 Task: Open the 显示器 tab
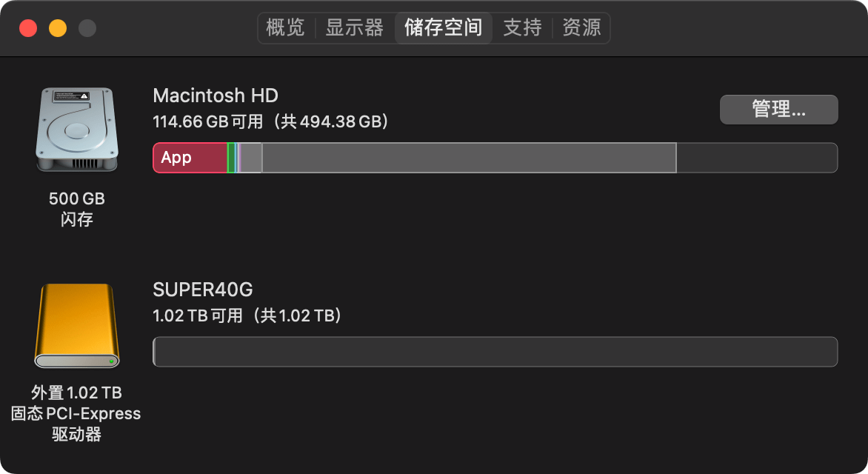pos(354,27)
